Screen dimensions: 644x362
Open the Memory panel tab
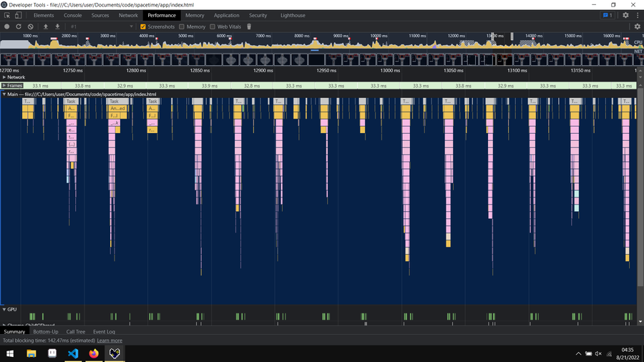(x=195, y=15)
